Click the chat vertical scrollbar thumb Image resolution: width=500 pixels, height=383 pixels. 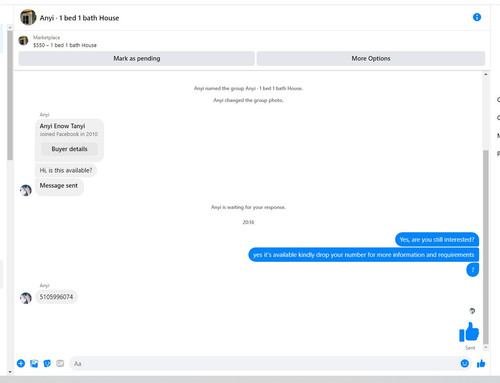[486, 247]
